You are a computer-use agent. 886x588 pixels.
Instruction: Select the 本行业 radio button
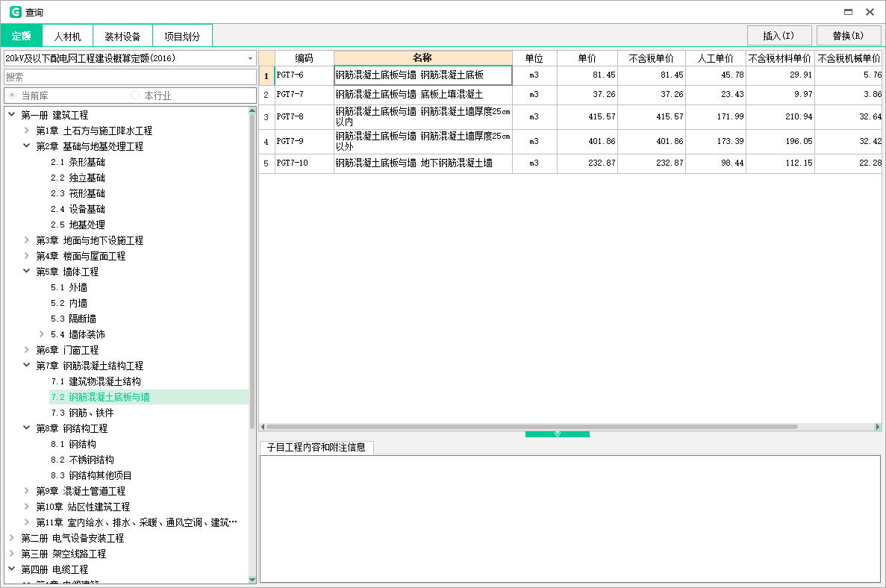pos(135,96)
